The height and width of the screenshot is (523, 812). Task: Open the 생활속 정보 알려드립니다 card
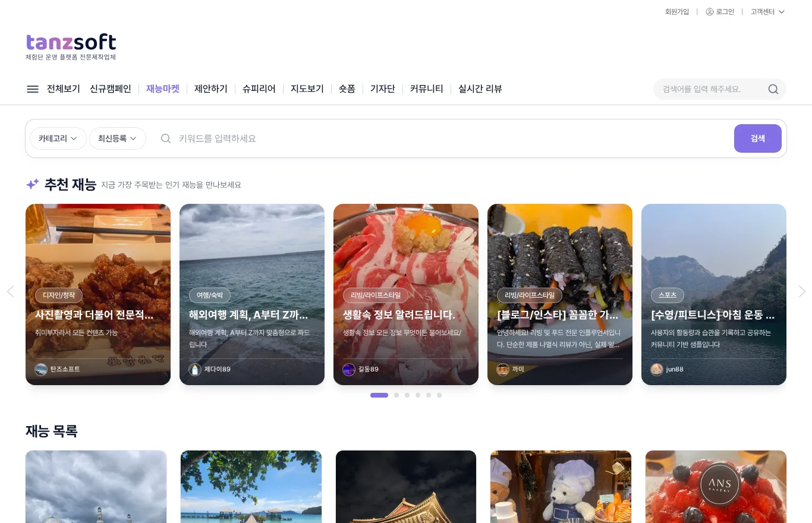(406, 294)
